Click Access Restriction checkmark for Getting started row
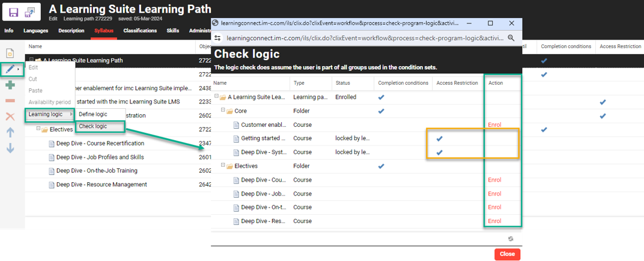 click(440, 138)
